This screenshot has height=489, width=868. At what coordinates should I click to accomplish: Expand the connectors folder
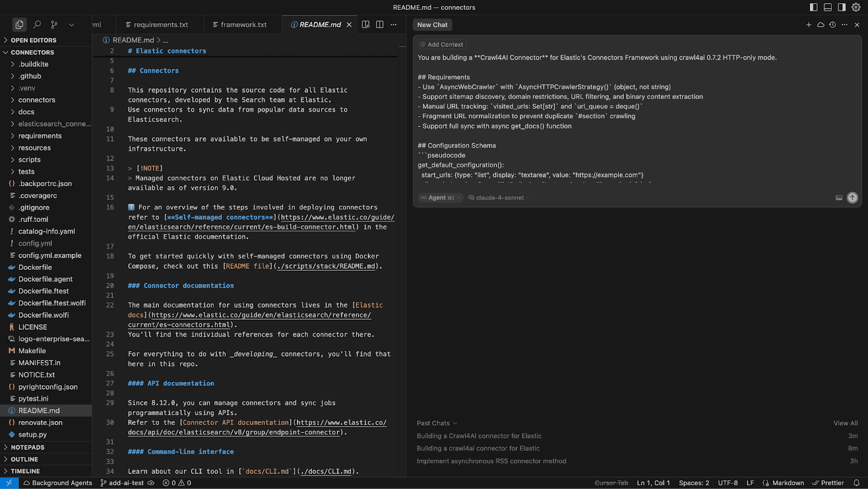[36, 100]
